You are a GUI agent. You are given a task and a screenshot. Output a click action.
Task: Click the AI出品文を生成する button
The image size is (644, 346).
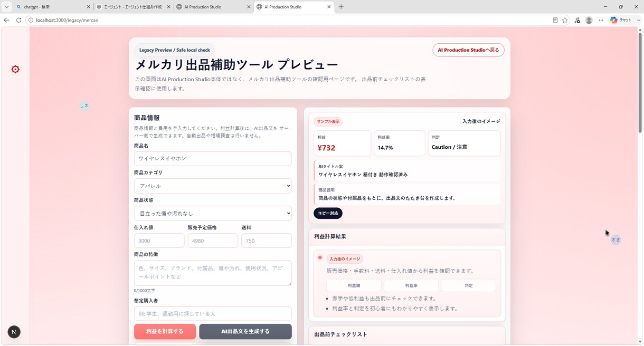(245, 331)
